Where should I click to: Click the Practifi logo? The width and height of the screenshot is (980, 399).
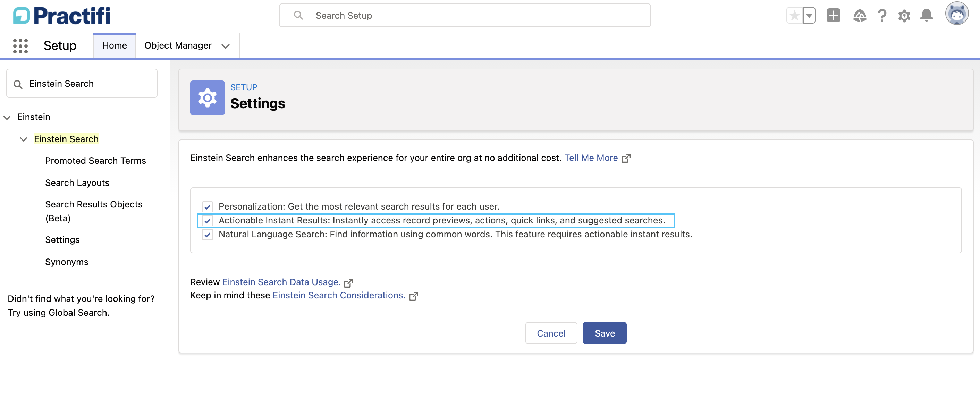[62, 16]
